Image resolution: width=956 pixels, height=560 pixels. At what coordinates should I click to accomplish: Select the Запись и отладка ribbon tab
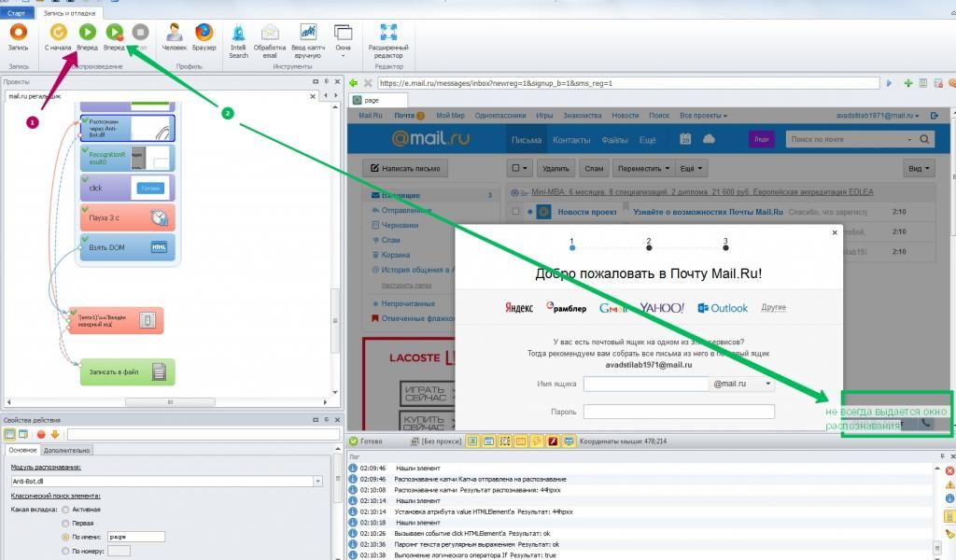[69, 13]
